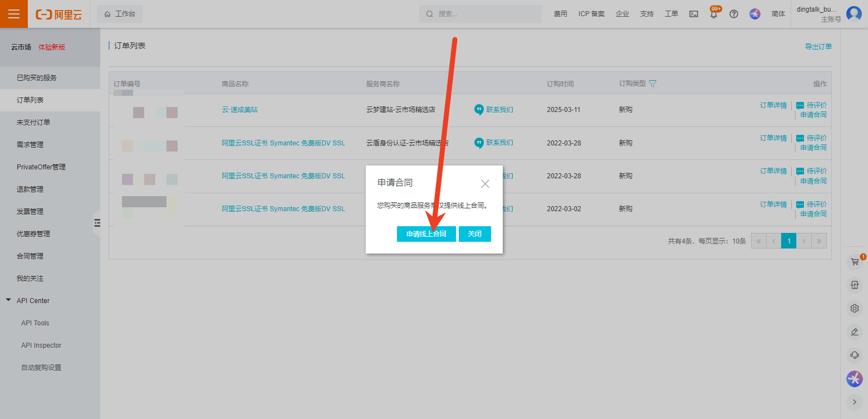Image resolution: width=868 pixels, height=419 pixels.
Task: Open the hamburger main menu
Action: click(x=14, y=14)
